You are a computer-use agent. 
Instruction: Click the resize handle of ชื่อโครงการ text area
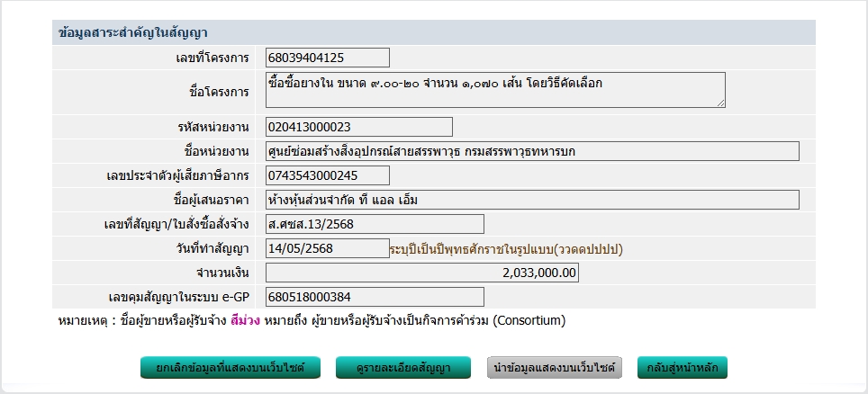click(x=720, y=103)
